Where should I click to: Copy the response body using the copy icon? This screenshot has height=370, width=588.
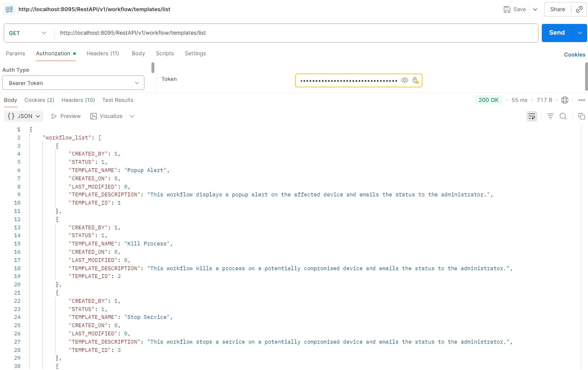pyautogui.click(x=581, y=116)
